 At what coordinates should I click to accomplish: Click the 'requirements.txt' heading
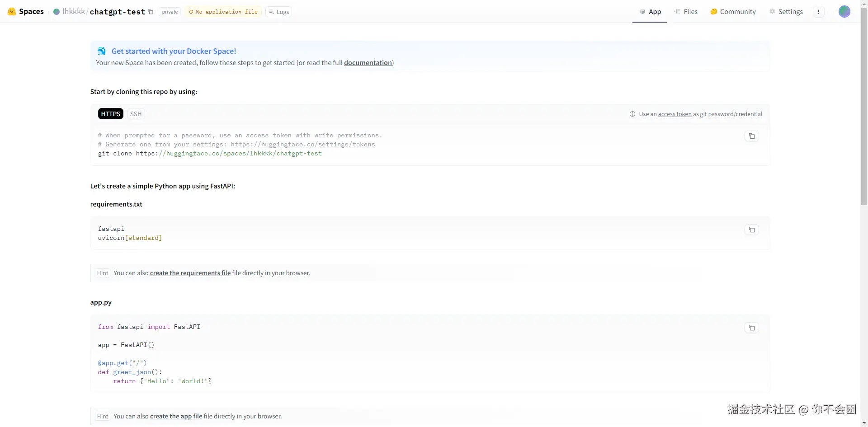pyautogui.click(x=116, y=204)
